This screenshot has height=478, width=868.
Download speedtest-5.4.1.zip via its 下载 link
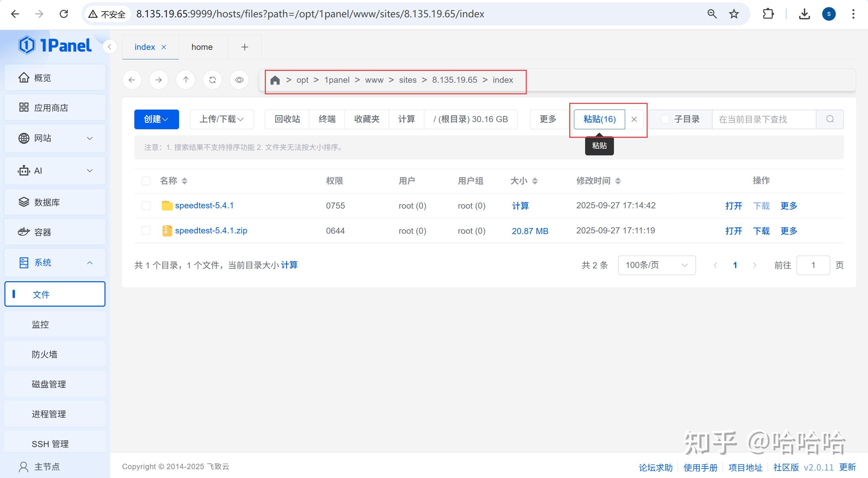point(761,231)
